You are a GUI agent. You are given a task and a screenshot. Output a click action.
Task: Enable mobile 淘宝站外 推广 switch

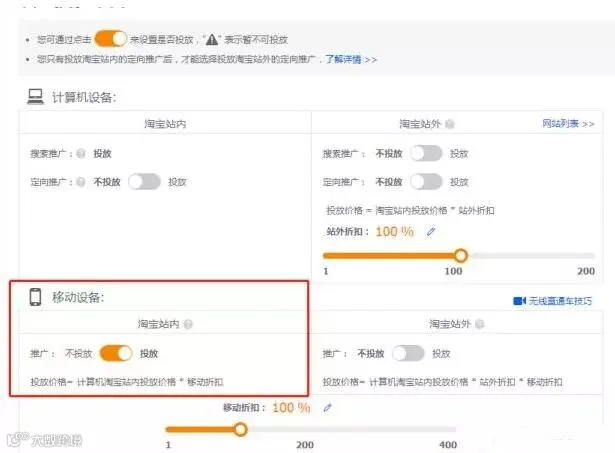(408, 353)
